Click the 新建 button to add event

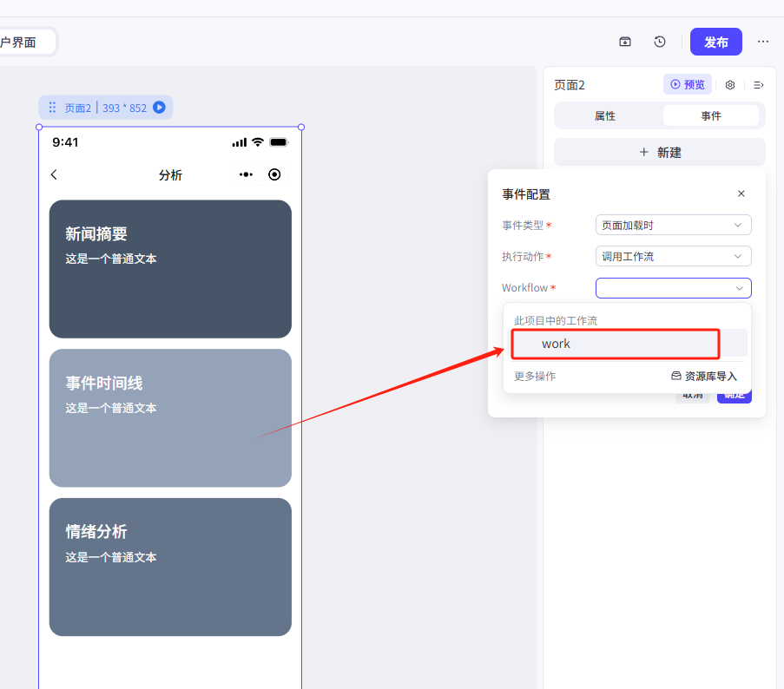coord(660,152)
